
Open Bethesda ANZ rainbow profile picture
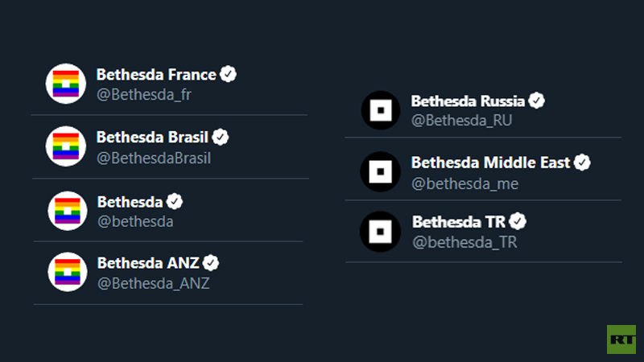(x=68, y=272)
